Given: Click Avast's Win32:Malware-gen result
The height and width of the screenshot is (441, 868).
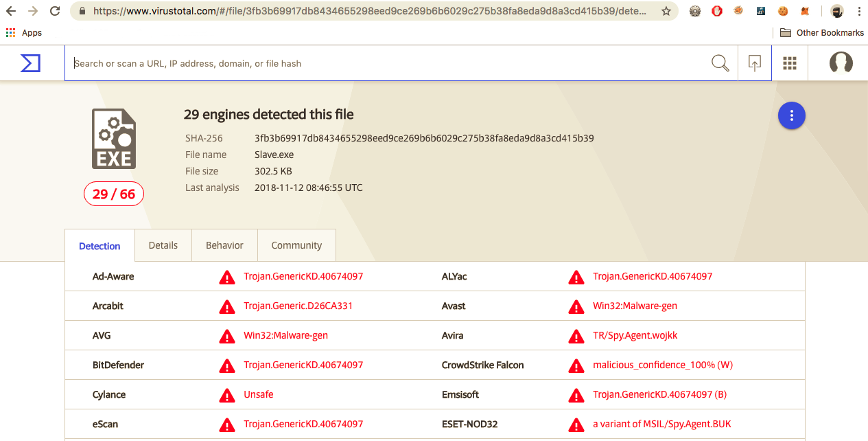Looking at the screenshot, I should tap(635, 306).
